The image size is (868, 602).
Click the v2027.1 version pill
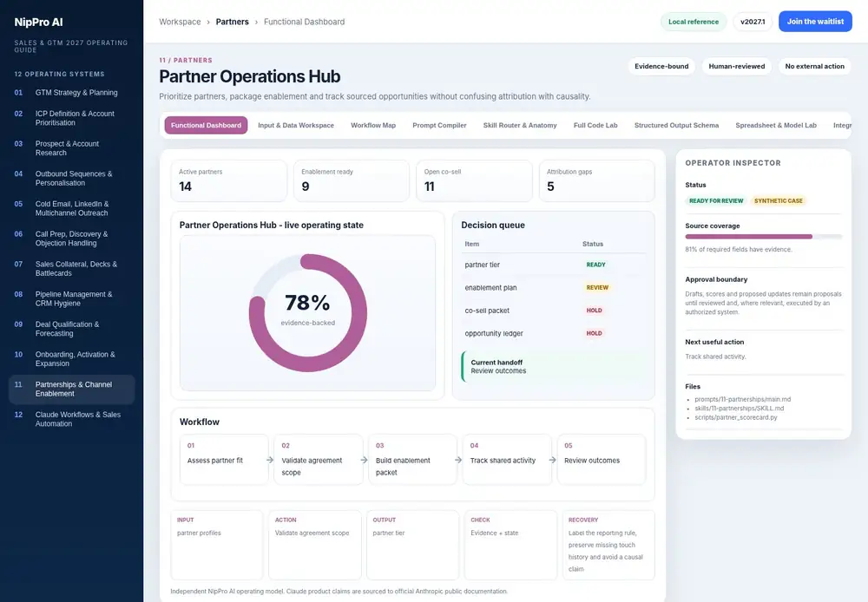753,22
